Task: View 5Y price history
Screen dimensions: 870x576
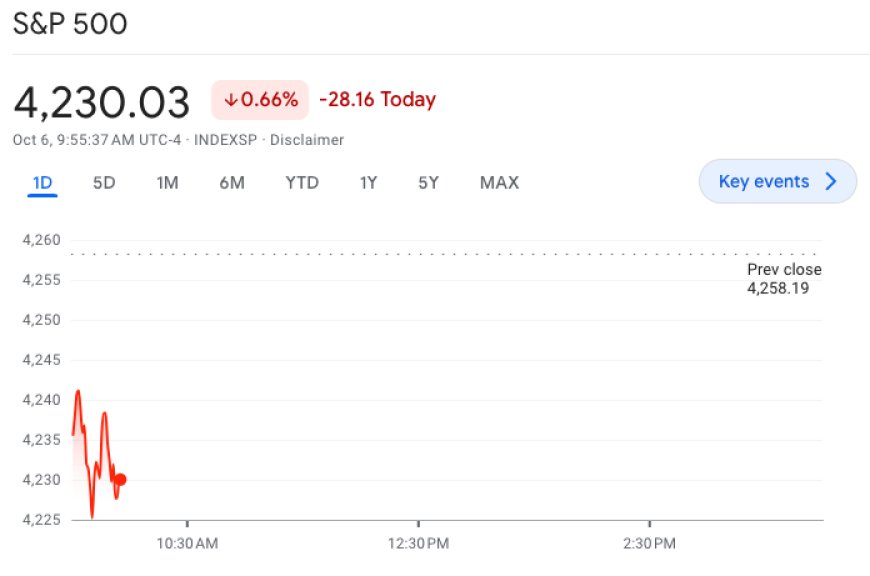Action: (x=427, y=182)
